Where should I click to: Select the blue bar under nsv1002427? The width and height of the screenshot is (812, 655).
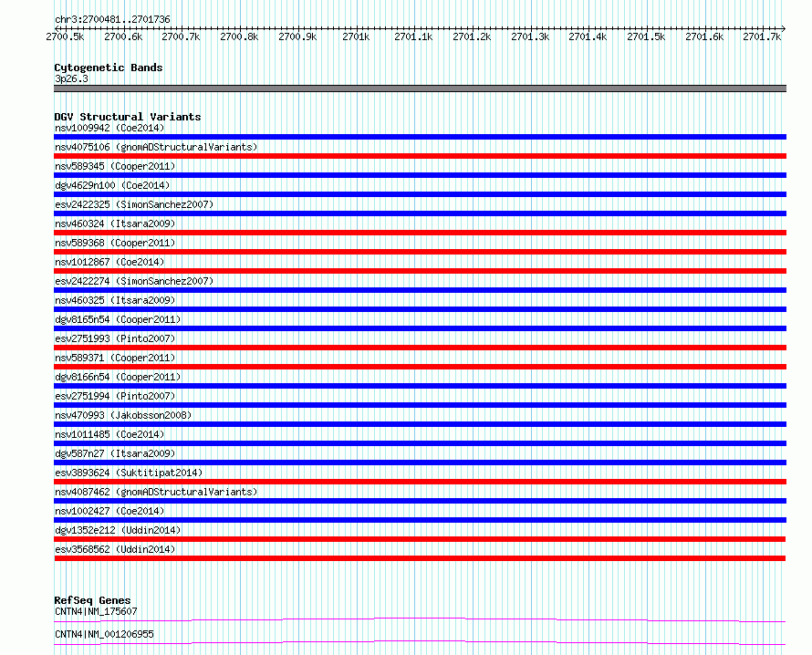[x=420, y=520]
